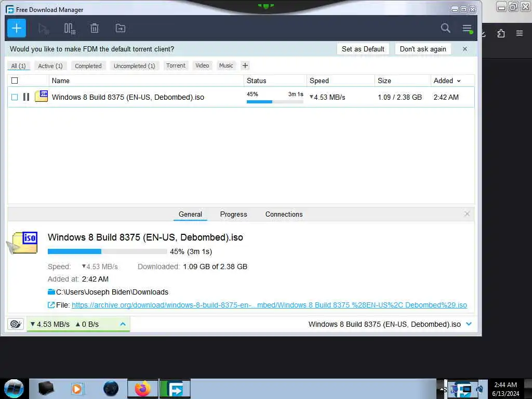532x399 pixels.
Task: Collapse details using bottom-right chevron
Action: (469, 324)
